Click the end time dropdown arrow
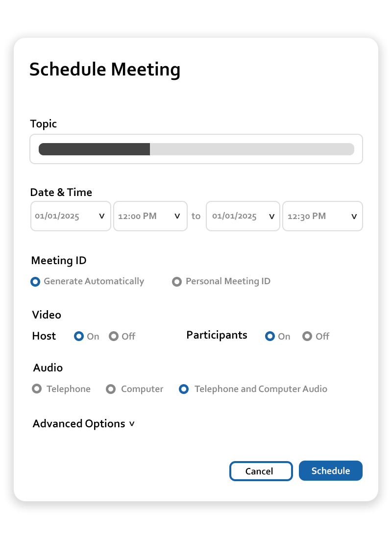Screen dimensions: 392x539 click(354, 216)
